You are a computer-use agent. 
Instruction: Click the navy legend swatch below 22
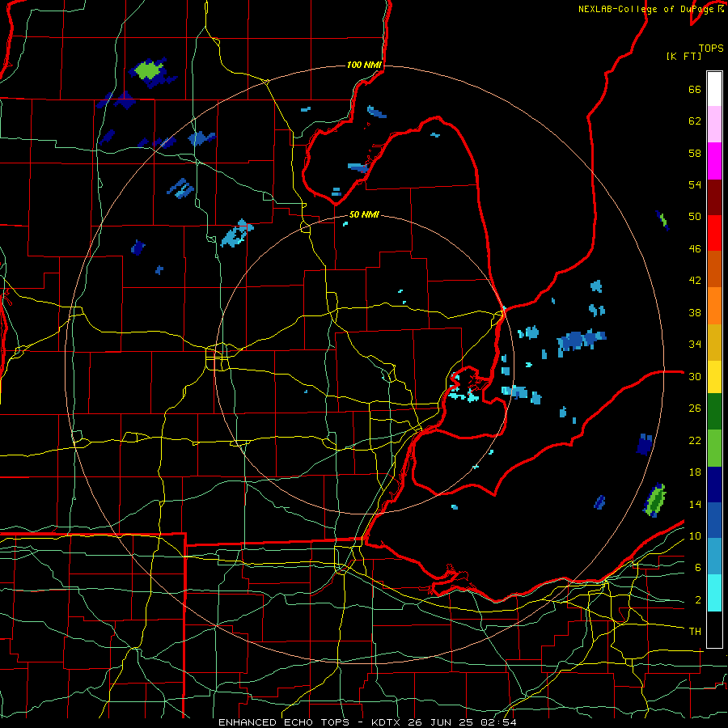point(714,485)
